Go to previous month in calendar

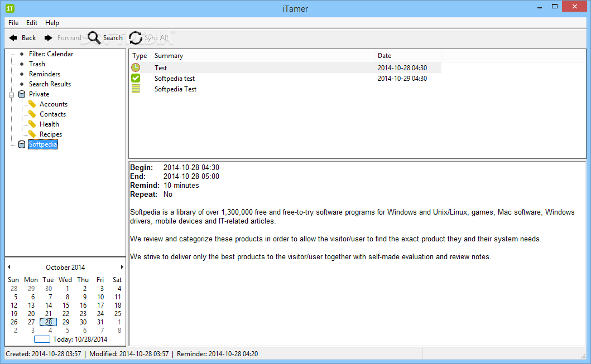[9, 267]
